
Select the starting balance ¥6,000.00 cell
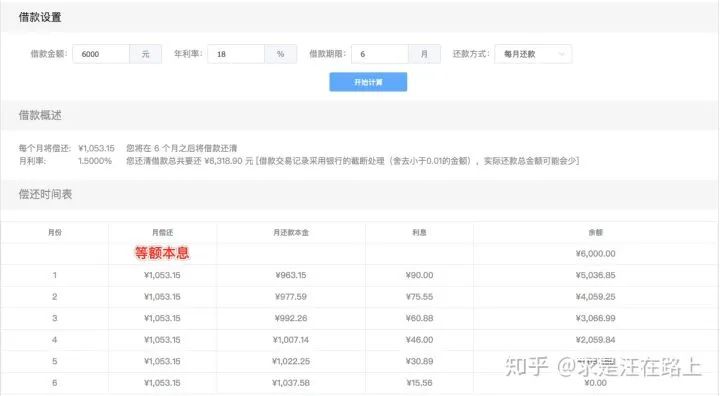tap(596, 254)
